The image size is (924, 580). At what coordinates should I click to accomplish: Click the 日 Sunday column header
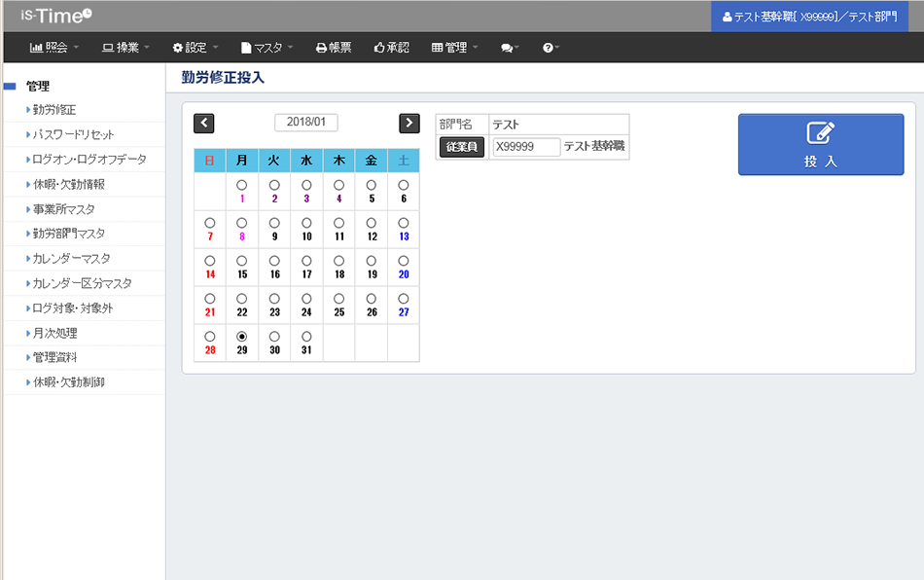[210, 161]
